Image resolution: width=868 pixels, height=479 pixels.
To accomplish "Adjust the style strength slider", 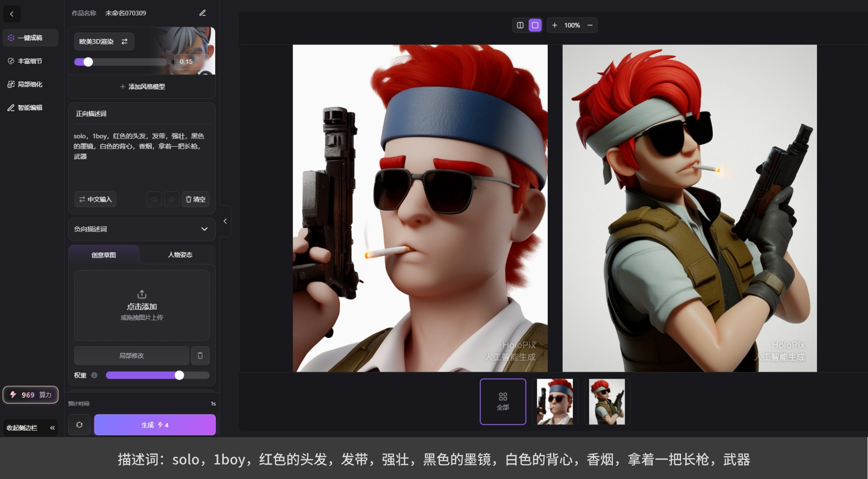I will [x=121, y=62].
